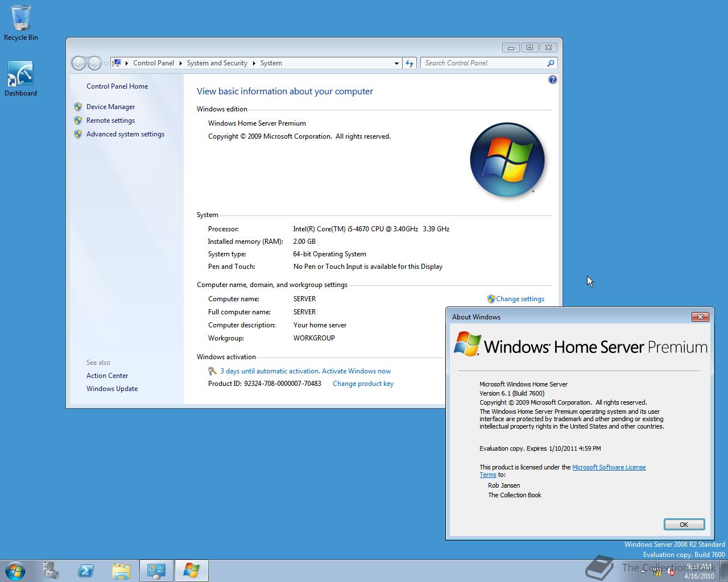Click OK in About Windows dialog

pyautogui.click(x=684, y=525)
